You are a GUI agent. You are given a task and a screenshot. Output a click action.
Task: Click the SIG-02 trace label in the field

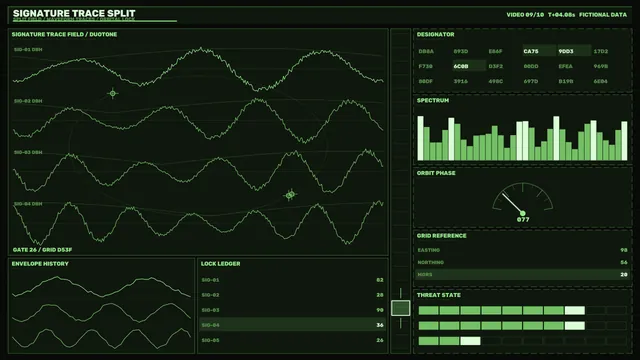pyautogui.click(x=28, y=101)
